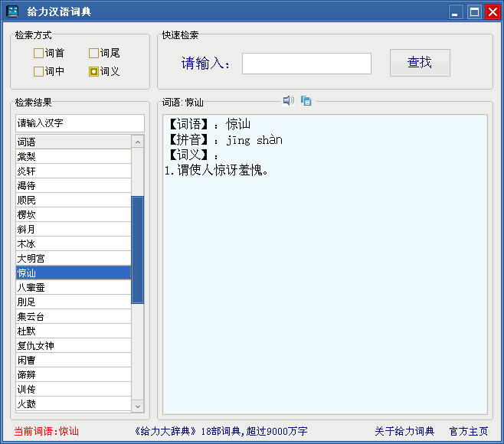The width and height of the screenshot is (504, 444).
Task: Focus the 请输入汉字 filter box
Action: pos(80,123)
